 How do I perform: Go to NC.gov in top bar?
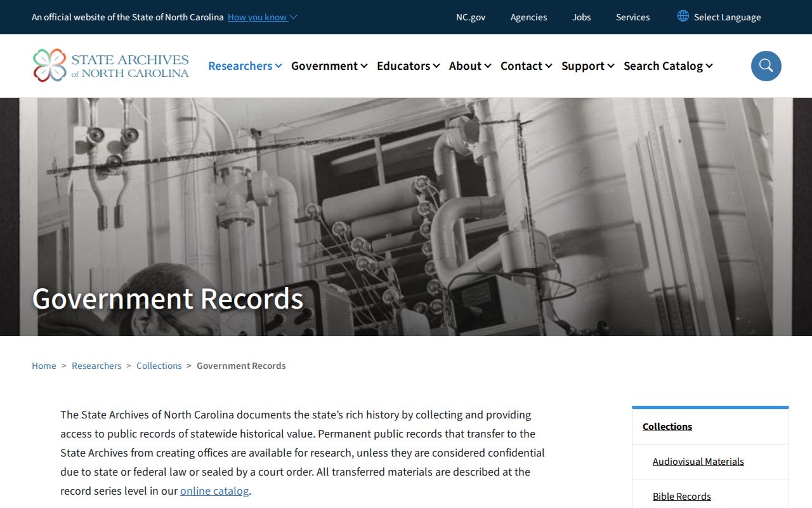coord(471,17)
